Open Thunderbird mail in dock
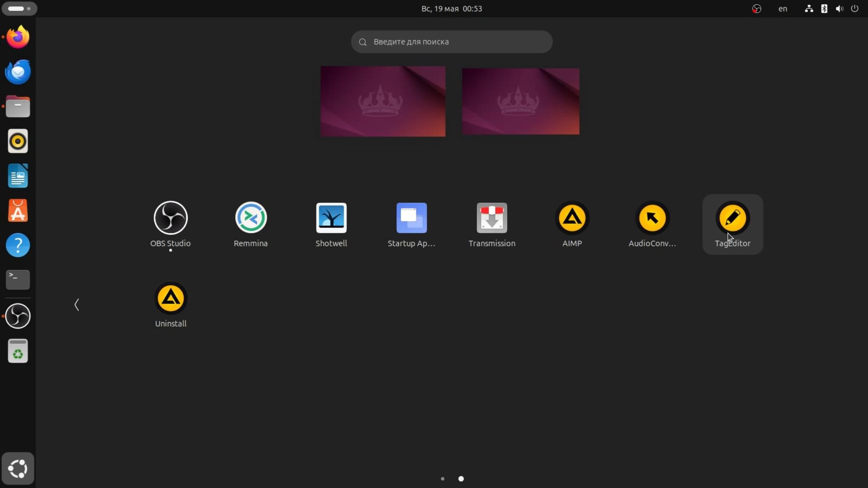 pos(18,72)
